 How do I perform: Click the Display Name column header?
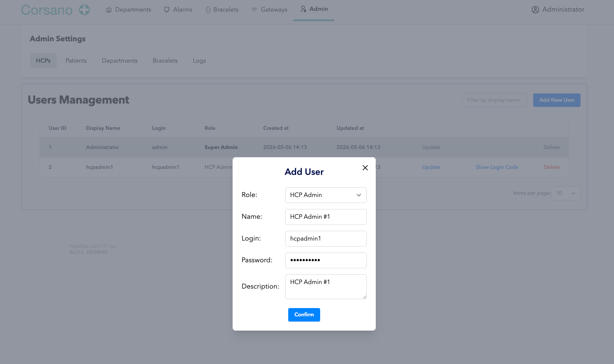click(x=103, y=128)
